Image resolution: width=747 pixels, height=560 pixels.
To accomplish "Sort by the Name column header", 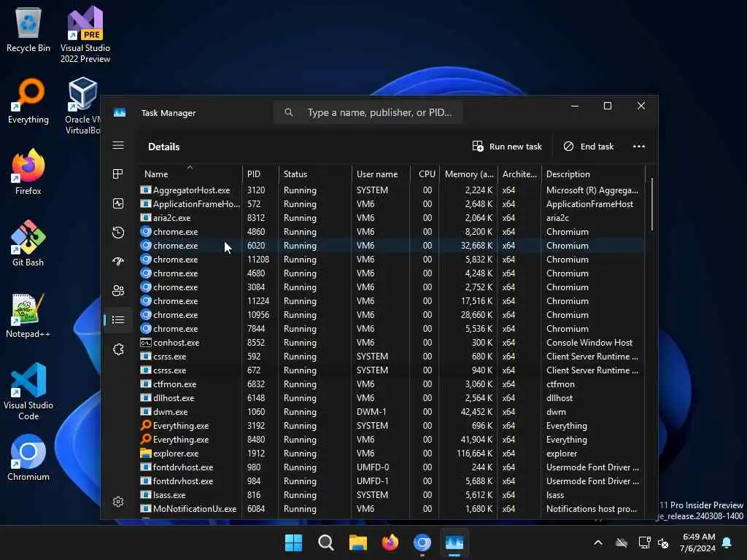I will tap(190, 174).
